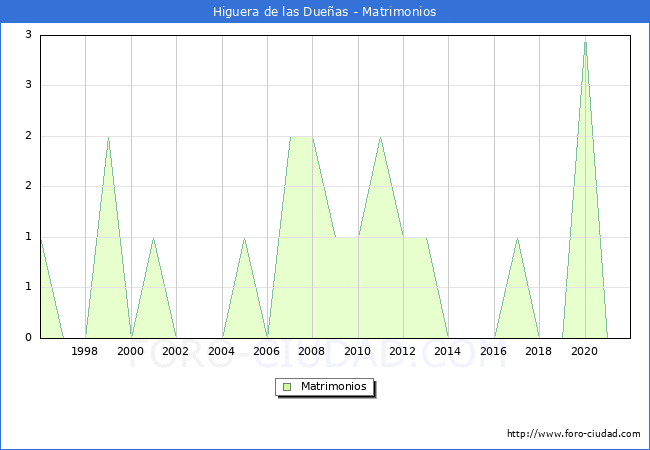Click the tip of the 1999 peak

(108, 137)
